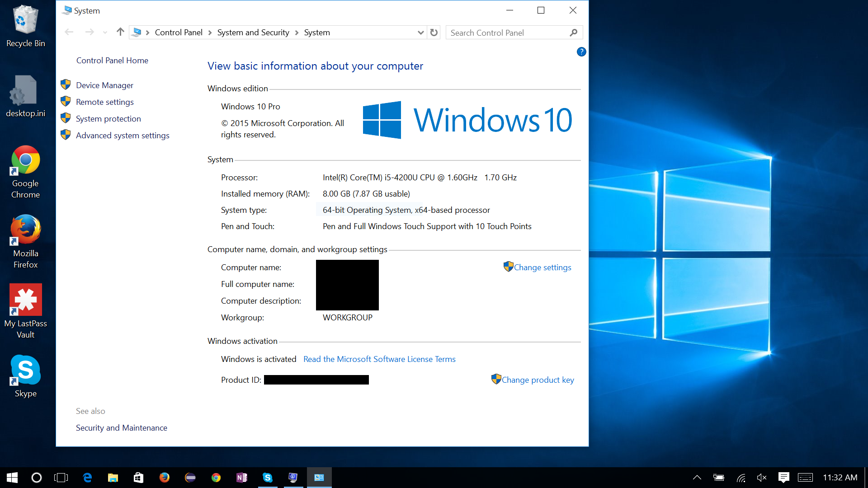Read the Microsoft Software License Terms

pos(379,359)
